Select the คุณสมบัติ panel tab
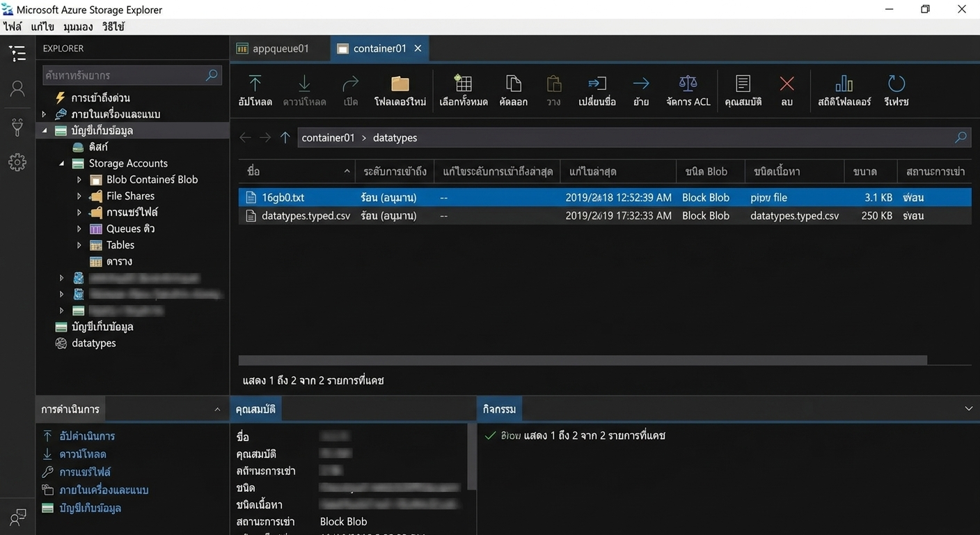The image size is (980, 535). click(x=255, y=410)
